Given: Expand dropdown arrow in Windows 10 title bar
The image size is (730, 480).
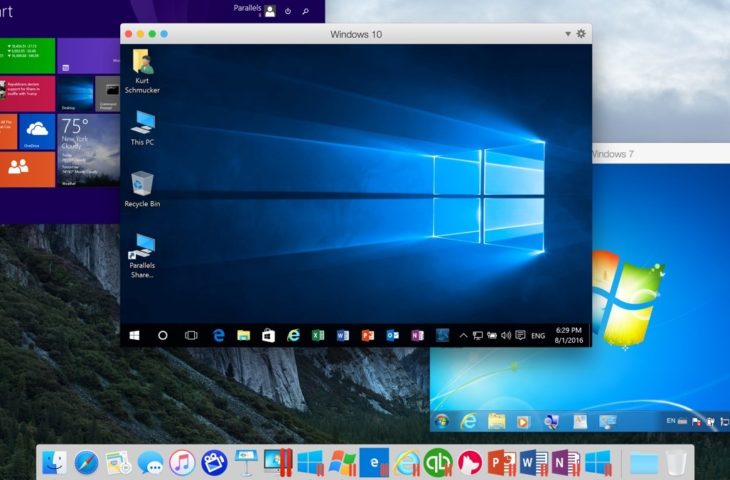Looking at the screenshot, I should pos(568,34).
